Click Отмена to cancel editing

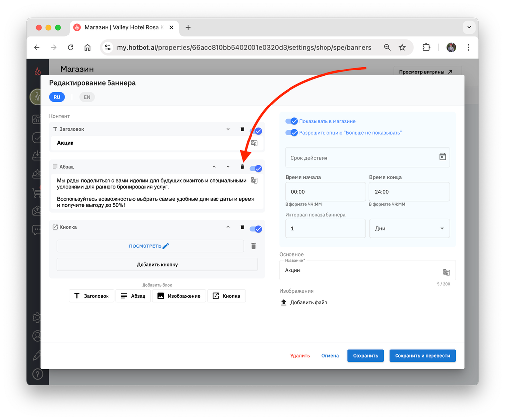pos(330,355)
